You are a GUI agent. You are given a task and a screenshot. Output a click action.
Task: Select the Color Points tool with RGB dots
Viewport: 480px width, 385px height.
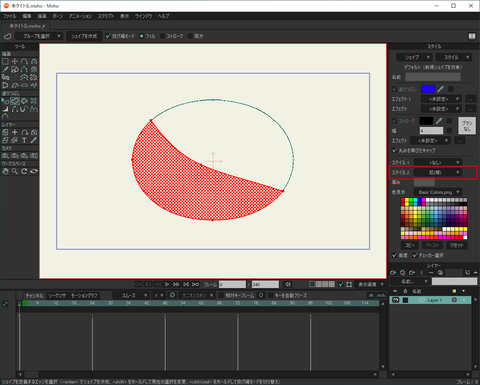pos(5,117)
